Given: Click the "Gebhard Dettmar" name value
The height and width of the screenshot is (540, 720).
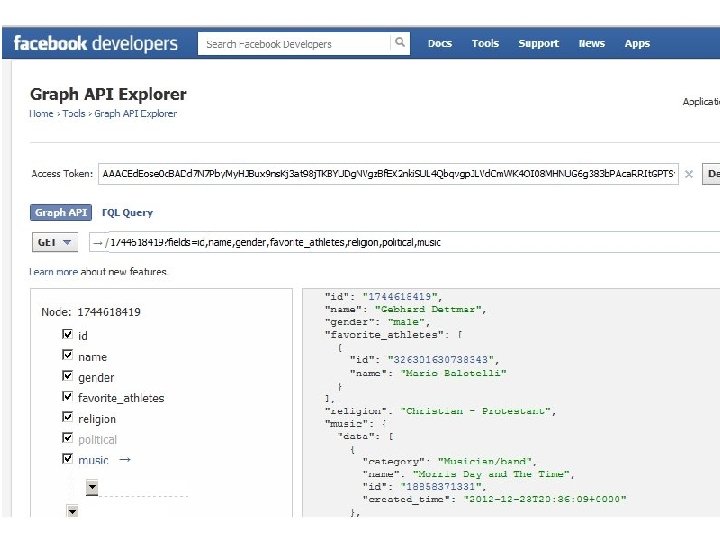Looking at the screenshot, I should (x=428, y=309).
